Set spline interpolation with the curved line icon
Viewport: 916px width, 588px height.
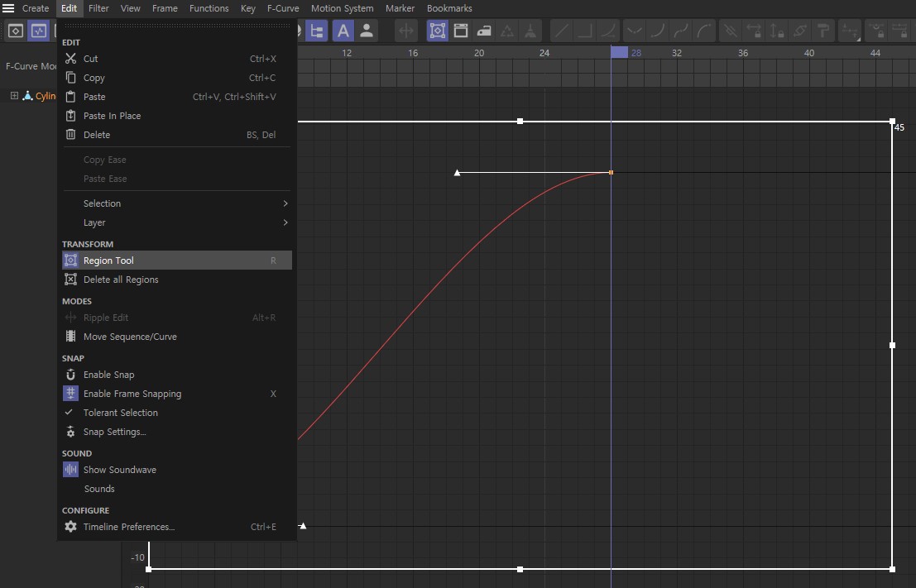[x=608, y=31]
